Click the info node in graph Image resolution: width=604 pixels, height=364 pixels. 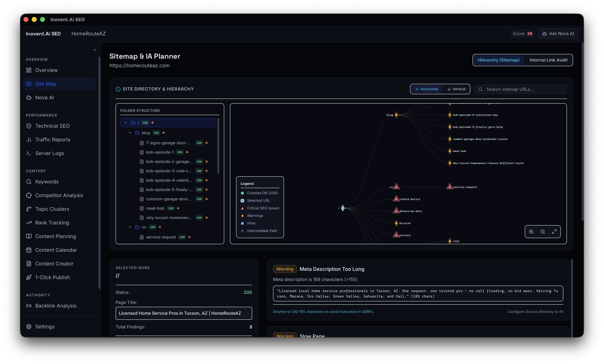tap(449, 241)
